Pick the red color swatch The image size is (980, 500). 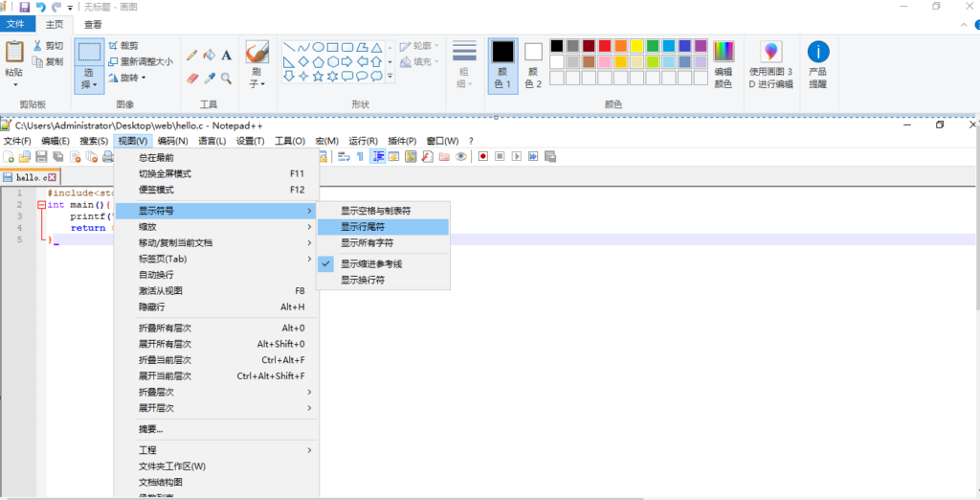pyautogui.click(x=605, y=46)
